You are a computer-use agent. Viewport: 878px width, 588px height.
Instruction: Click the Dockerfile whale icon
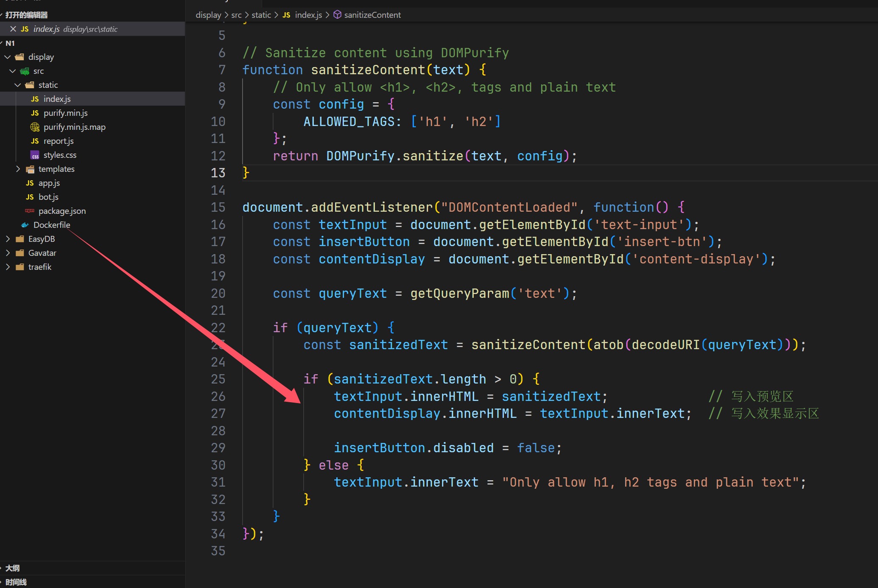25,225
